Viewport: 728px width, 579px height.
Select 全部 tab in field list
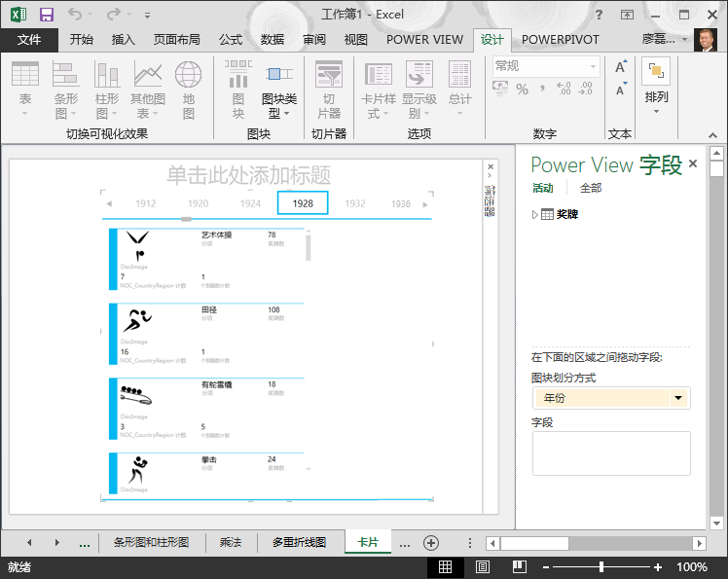pyautogui.click(x=591, y=188)
